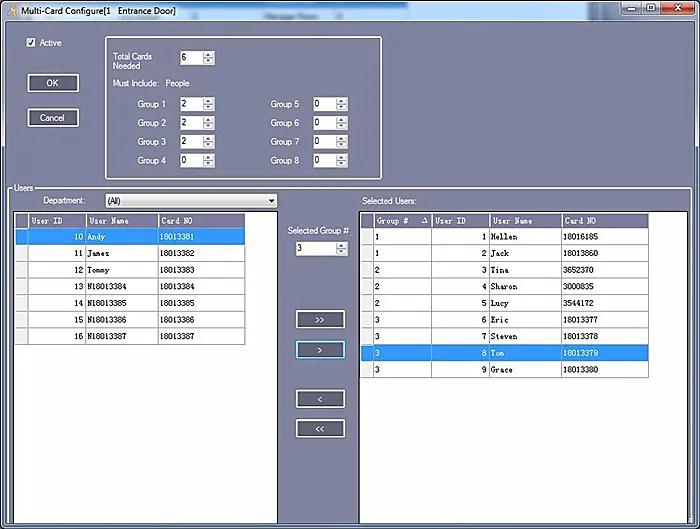
Task: Click the Group 5 count field
Action: pos(324,104)
